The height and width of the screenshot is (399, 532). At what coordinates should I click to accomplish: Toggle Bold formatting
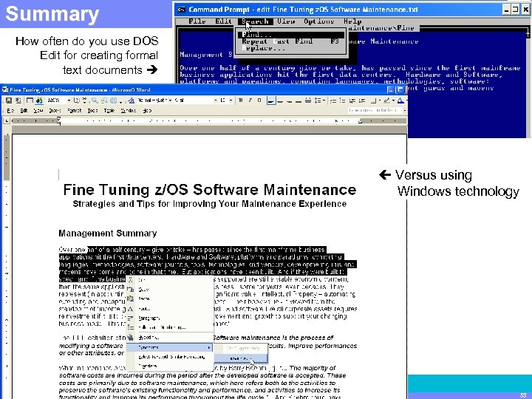[x=241, y=100]
